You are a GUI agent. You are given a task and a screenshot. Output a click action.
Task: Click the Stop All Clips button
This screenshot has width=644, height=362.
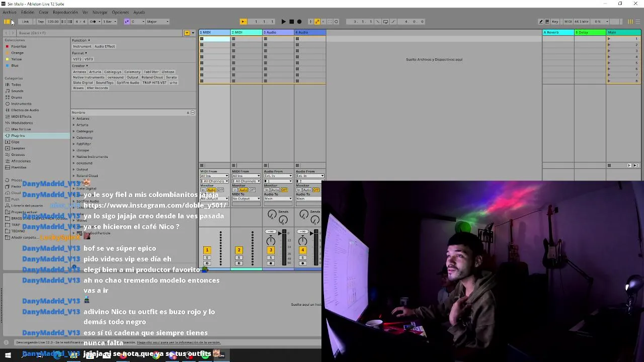pos(609,165)
